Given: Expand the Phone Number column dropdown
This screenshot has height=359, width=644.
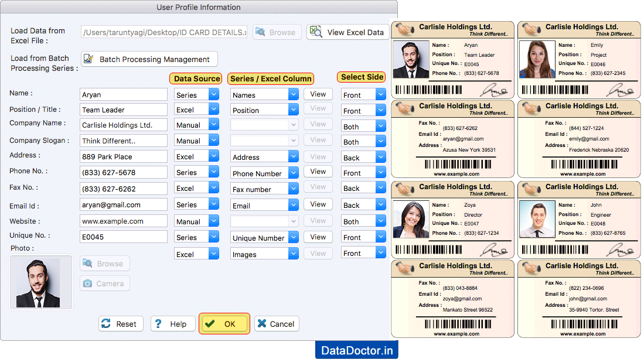Looking at the screenshot, I should 264,172.
